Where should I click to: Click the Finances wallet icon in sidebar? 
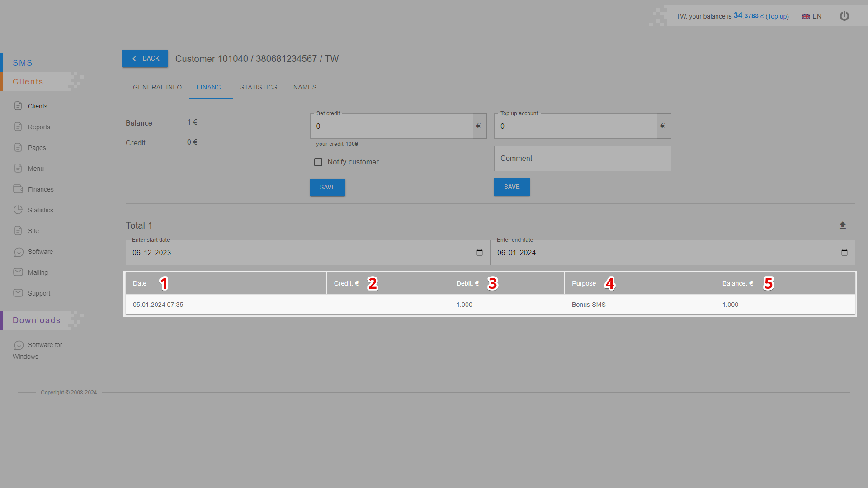[18, 189]
